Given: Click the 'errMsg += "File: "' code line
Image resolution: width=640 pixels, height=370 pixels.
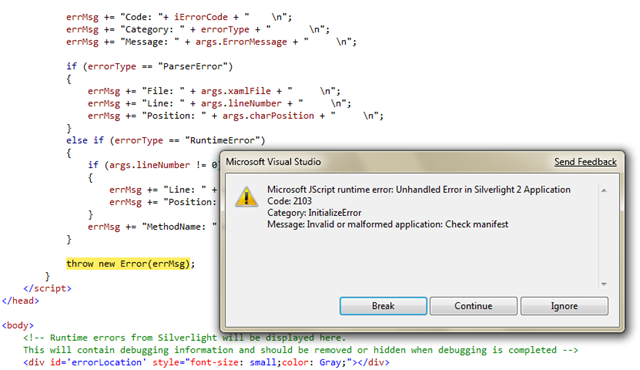Looking at the screenshot, I should coord(214,91).
